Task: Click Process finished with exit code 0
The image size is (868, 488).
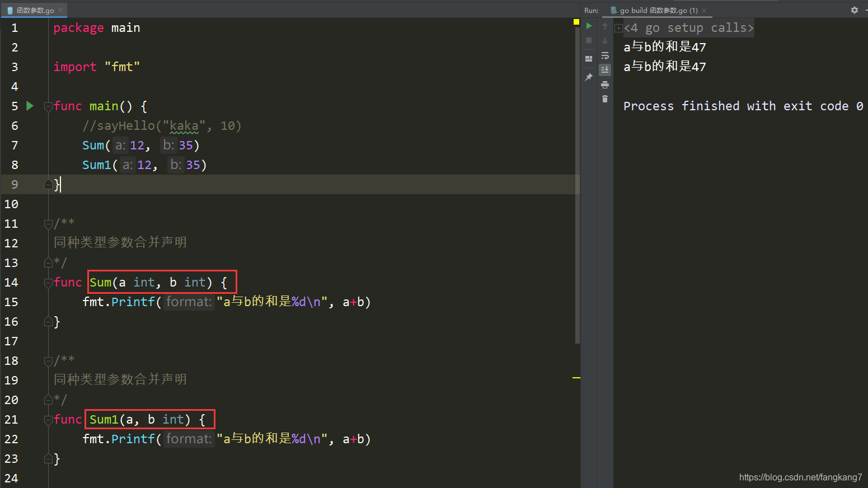Action: pyautogui.click(x=743, y=106)
